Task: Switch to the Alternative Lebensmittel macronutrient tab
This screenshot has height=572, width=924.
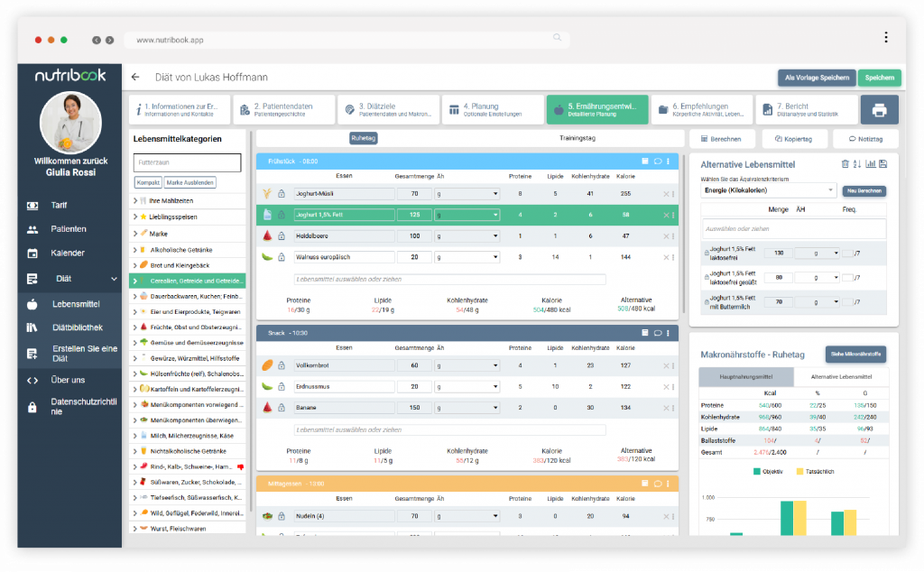Action: point(841,376)
